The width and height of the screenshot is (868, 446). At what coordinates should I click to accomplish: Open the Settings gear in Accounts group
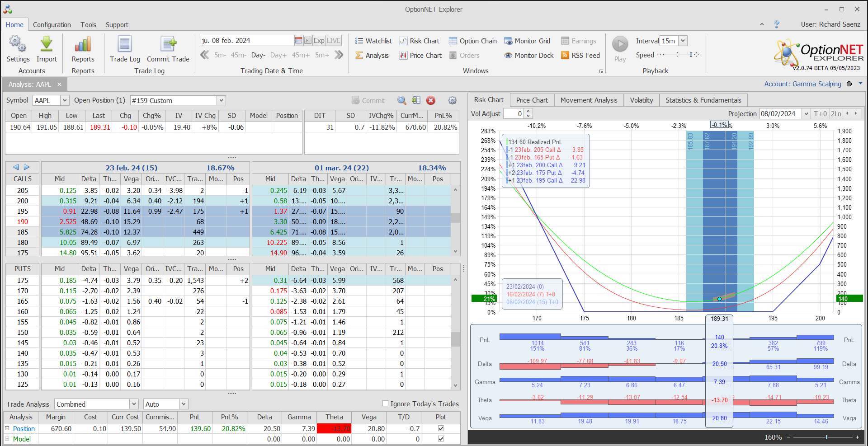point(18,49)
